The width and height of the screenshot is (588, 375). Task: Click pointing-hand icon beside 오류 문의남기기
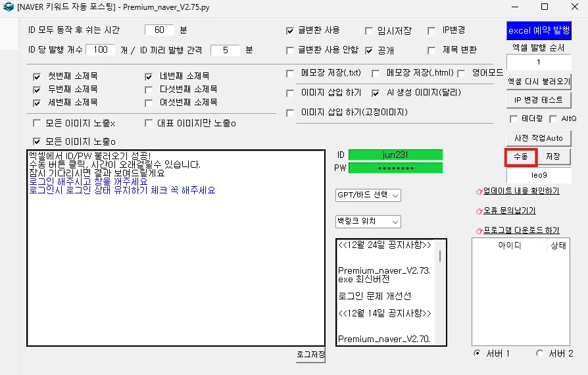coord(479,211)
